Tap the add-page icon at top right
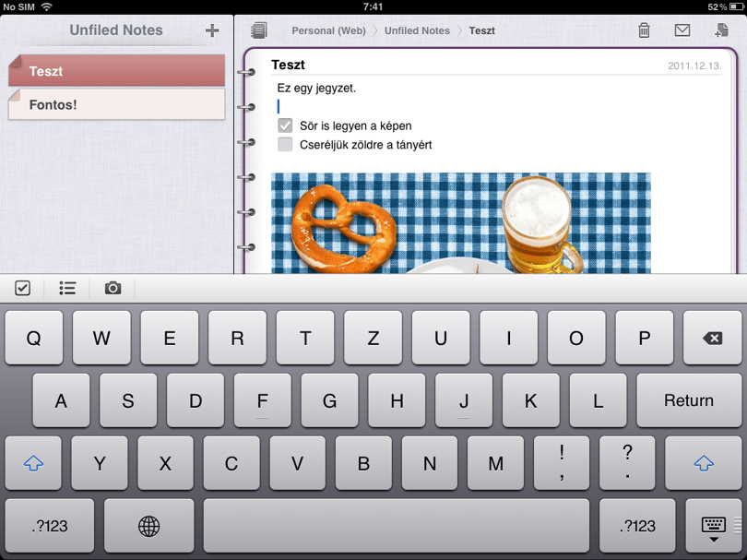This screenshot has height=560, width=747. (721, 30)
